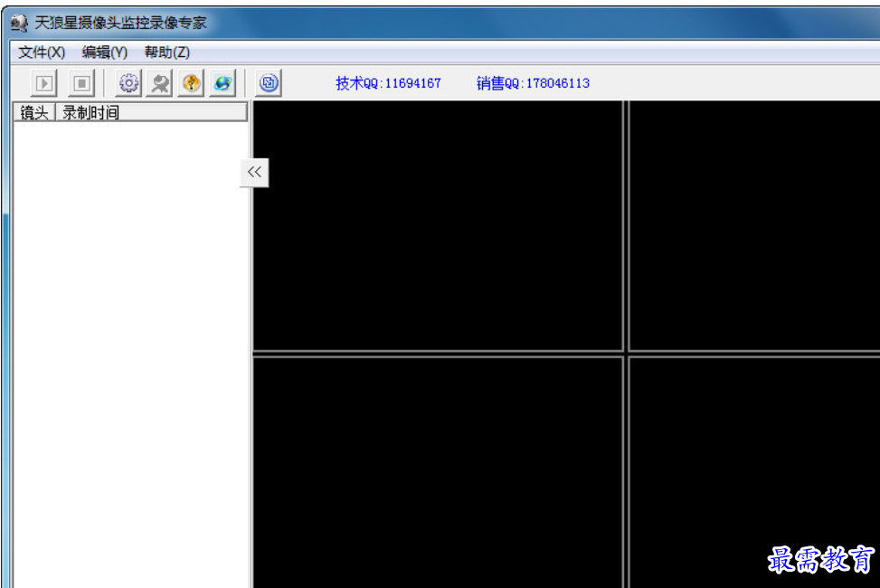Screen dimensions: 880x588
Task: Select the top-left camera view pane
Action: tap(438, 226)
